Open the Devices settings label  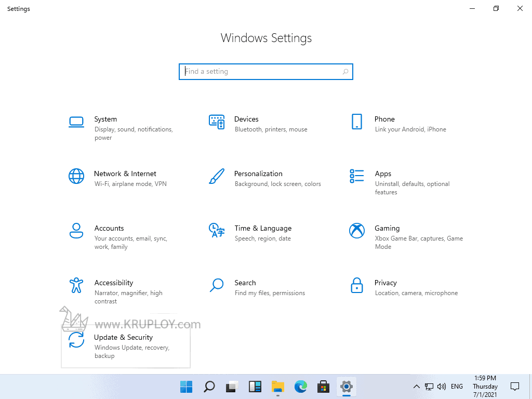coord(246,119)
